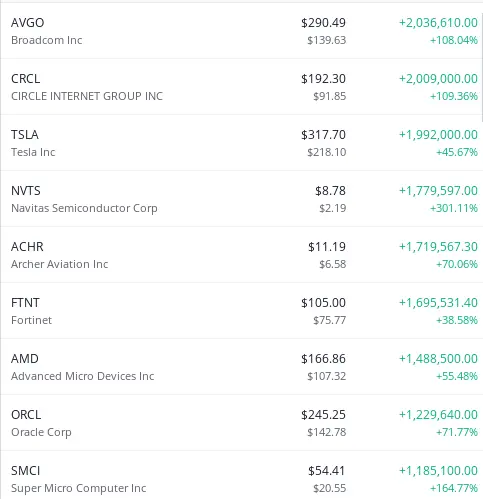Select the TSLA ticker symbol
Viewport: 483px width, 499px height.
point(25,135)
